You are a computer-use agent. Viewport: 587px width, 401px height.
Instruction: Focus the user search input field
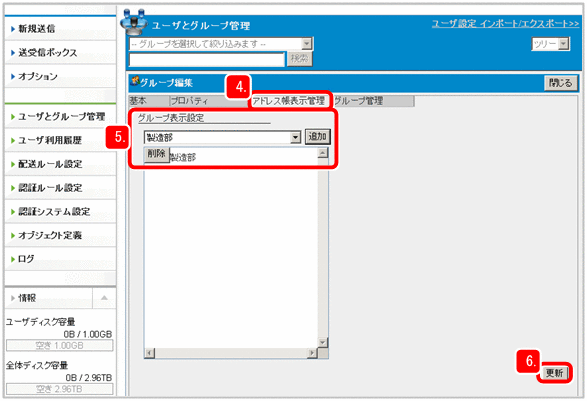(207, 59)
